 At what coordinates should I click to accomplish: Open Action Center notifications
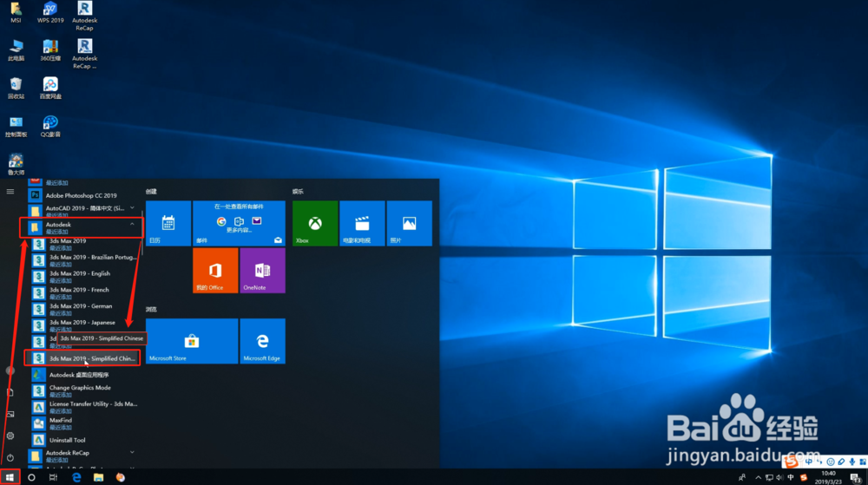[856, 478]
